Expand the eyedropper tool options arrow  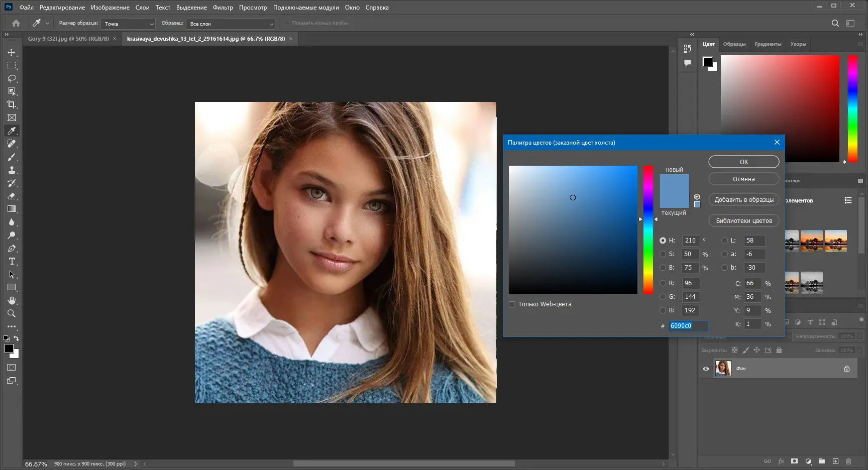pyautogui.click(x=47, y=23)
